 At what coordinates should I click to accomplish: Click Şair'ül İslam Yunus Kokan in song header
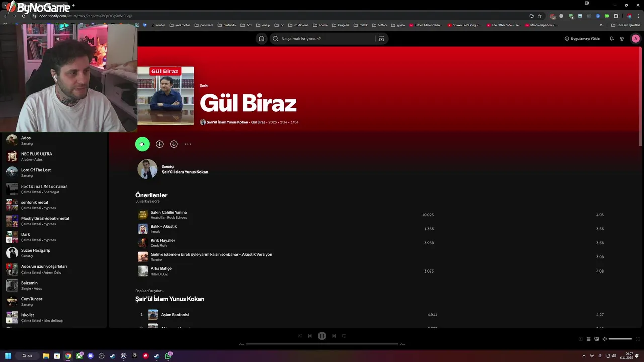pos(227,122)
